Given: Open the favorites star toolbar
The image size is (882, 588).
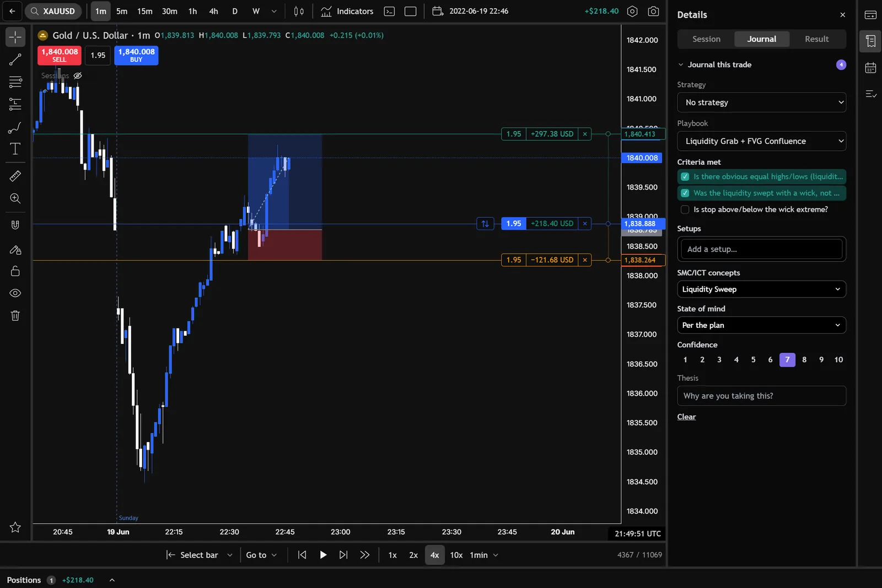Looking at the screenshot, I should (15, 527).
